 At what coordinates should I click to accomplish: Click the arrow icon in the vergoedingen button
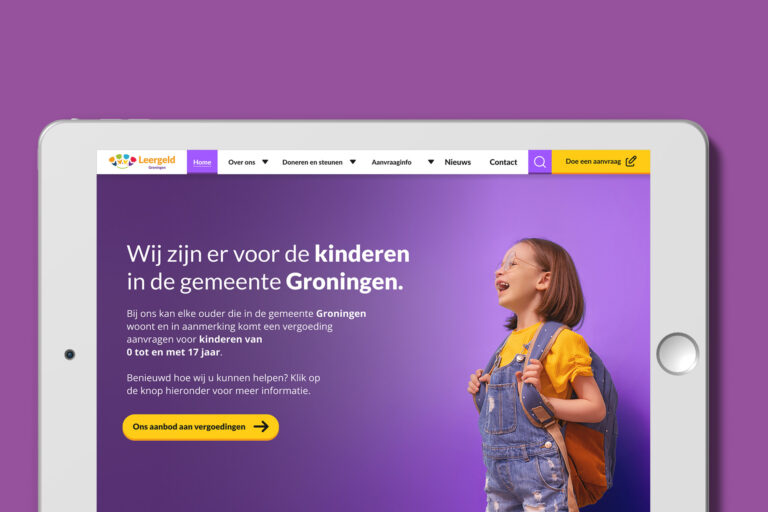coord(261,427)
